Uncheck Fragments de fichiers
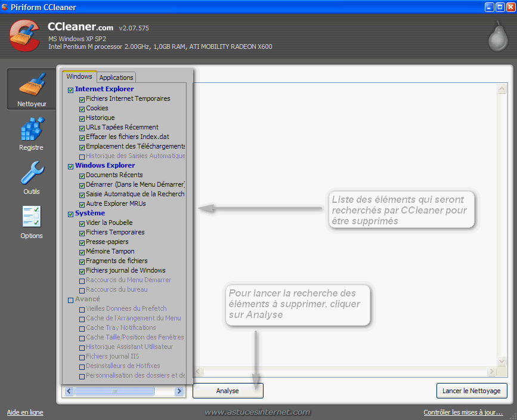 click(82, 262)
